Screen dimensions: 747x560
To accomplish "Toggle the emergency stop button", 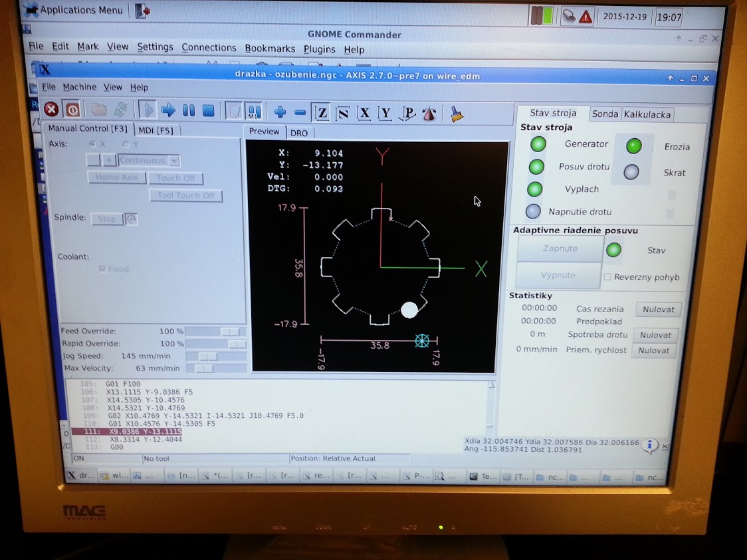I will 51,110.
